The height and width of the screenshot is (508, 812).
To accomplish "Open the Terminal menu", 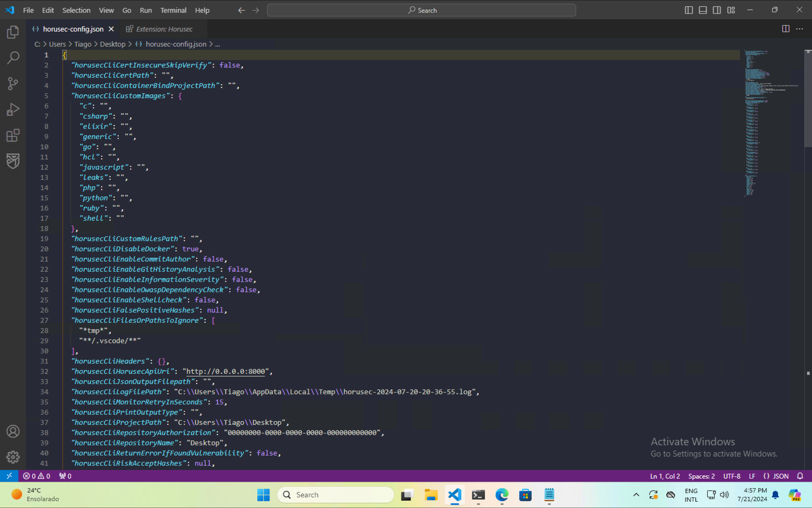I will coord(173,10).
